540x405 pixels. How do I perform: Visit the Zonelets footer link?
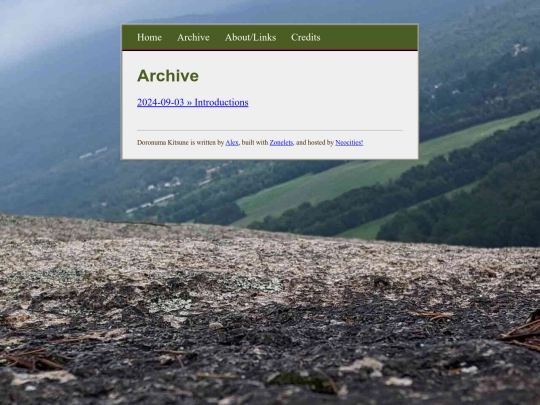click(281, 143)
